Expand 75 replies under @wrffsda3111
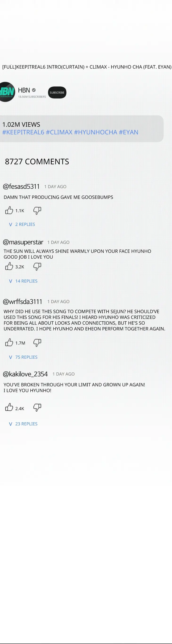172x644 pixels. click(23, 357)
